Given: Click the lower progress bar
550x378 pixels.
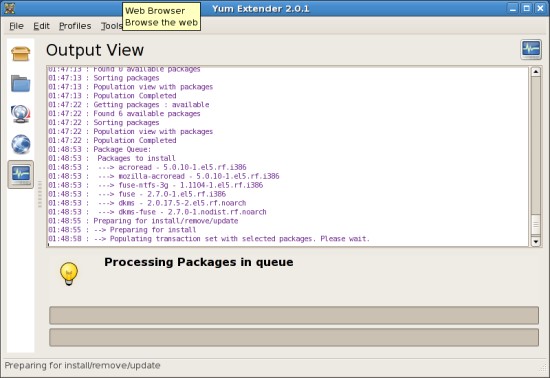Looking at the screenshot, I should point(294,337).
